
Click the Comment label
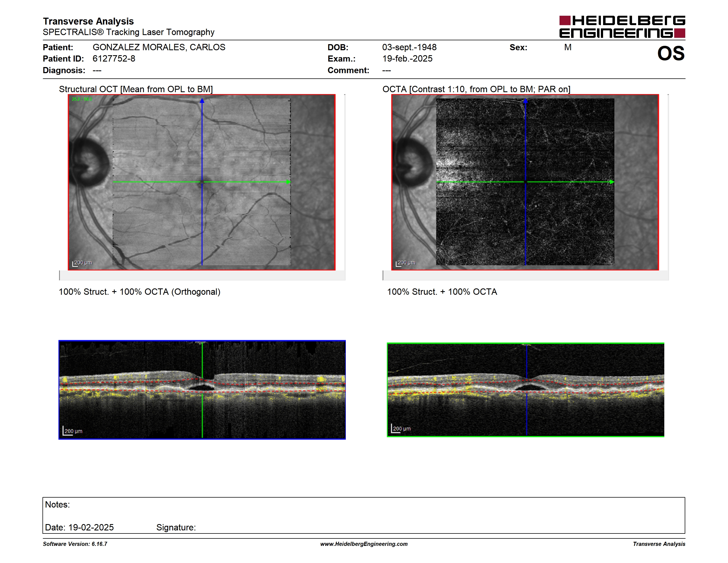(x=348, y=70)
